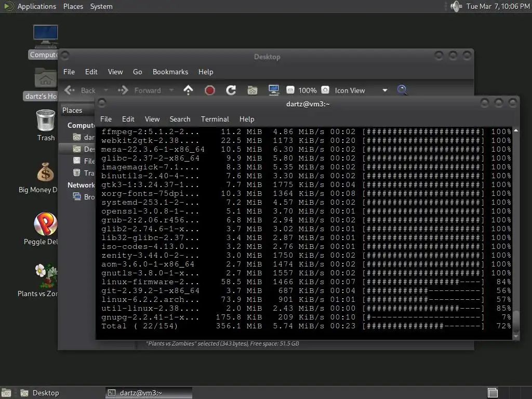Open the Terminal menu
This screenshot has height=399, width=532.
click(x=215, y=119)
